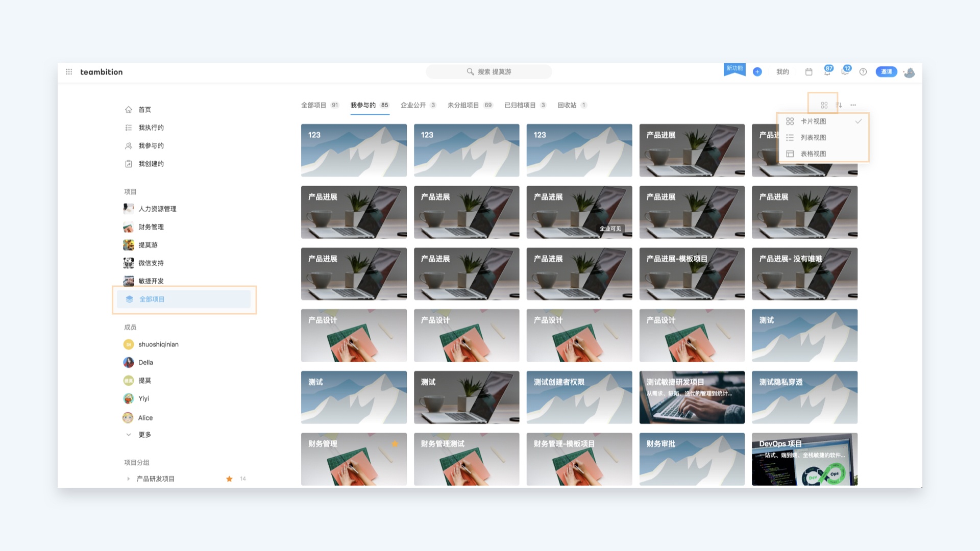Choose 列表视图 from view menu
980x551 pixels.
tap(823, 138)
